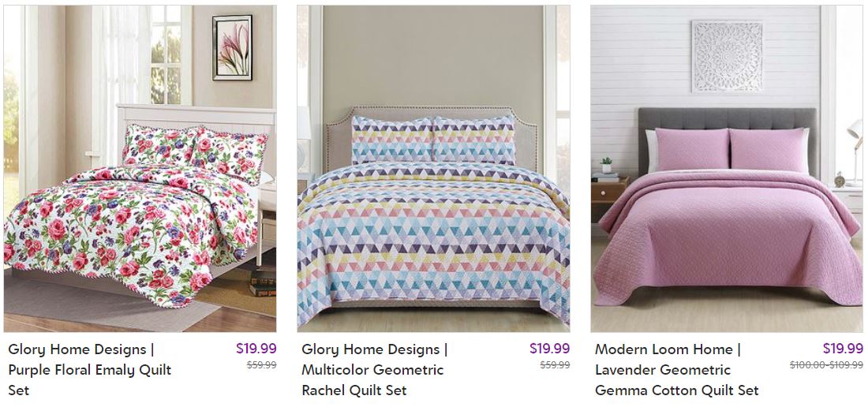This screenshot has height=407, width=868.
Task: Open the Purple Floral Emaly Quilt Set image
Action: [140, 169]
